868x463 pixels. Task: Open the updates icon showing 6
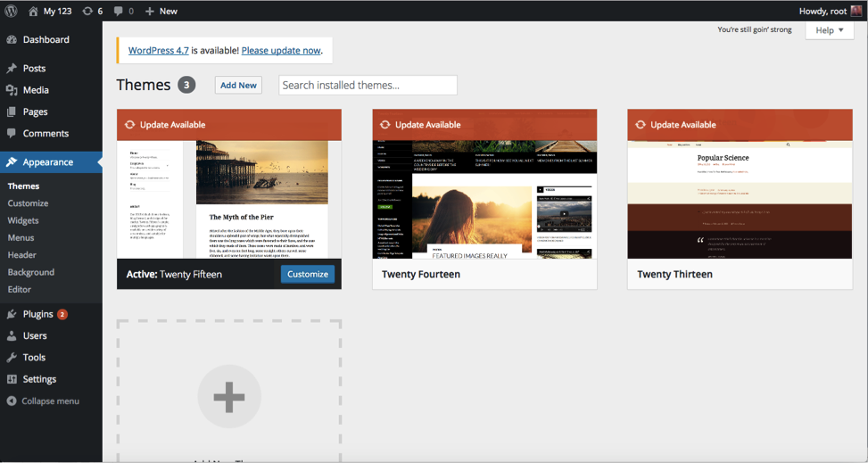click(x=87, y=11)
